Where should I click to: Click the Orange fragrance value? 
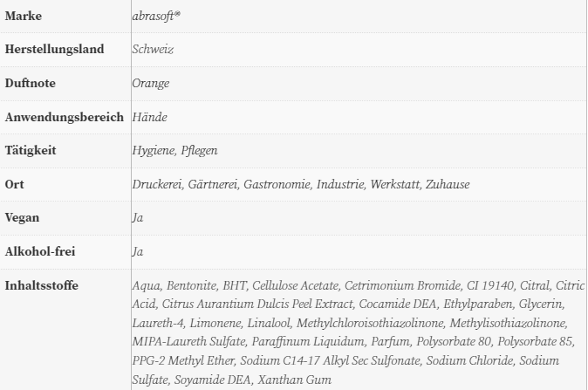[151, 84]
